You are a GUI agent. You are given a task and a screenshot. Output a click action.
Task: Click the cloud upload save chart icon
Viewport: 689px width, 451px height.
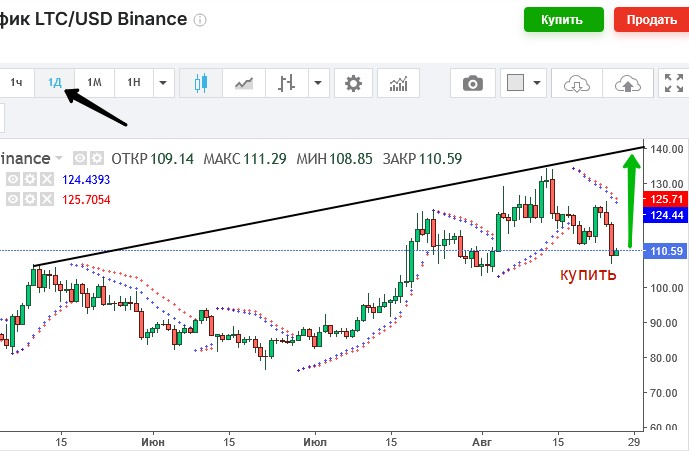[627, 83]
